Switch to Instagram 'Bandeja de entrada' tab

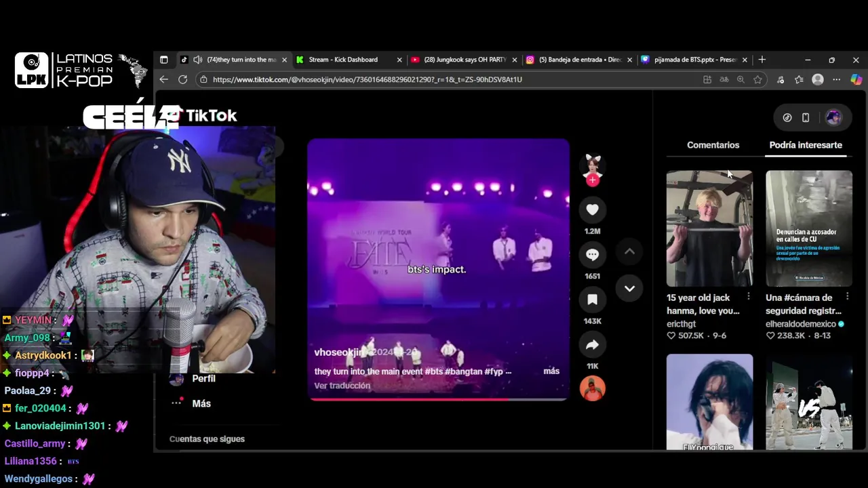pyautogui.click(x=580, y=60)
